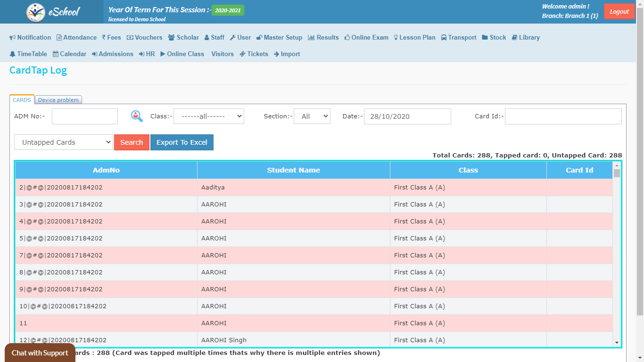Open the Untapped Cards filter dropdown
This screenshot has width=644, height=362.
(63, 142)
